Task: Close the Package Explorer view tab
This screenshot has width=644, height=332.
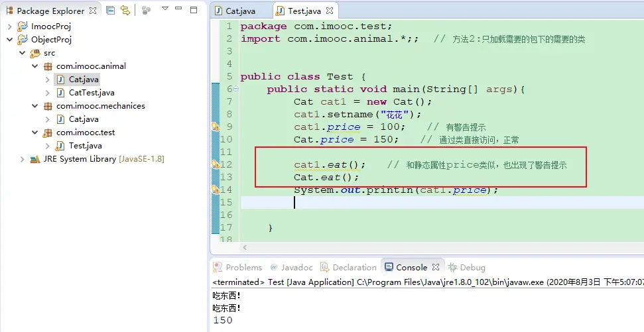Action: pyautogui.click(x=93, y=11)
